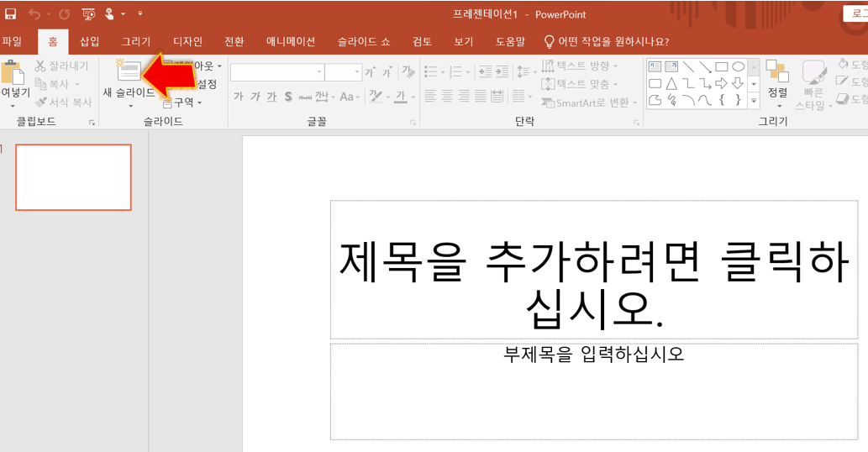Toggle text shadow S button

click(x=288, y=97)
